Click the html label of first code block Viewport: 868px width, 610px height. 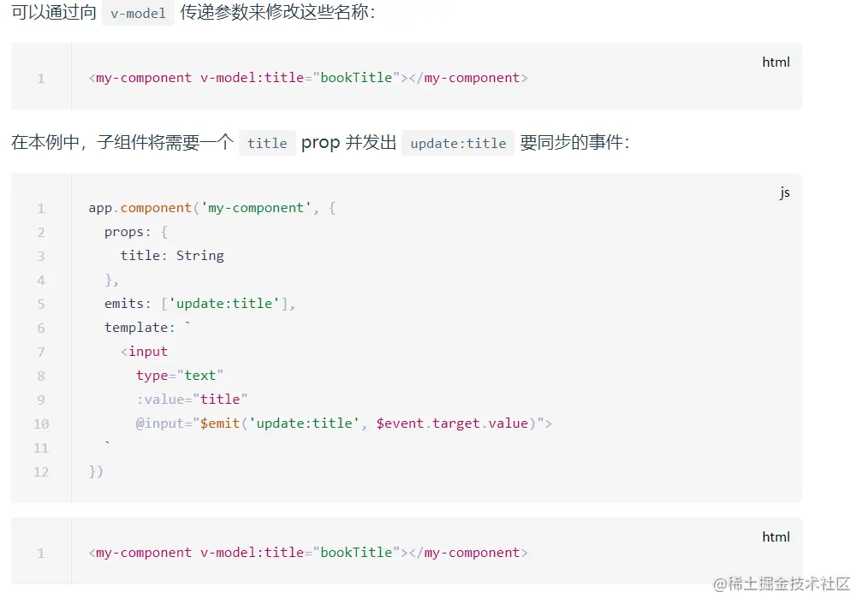click(x=776, y=62)
